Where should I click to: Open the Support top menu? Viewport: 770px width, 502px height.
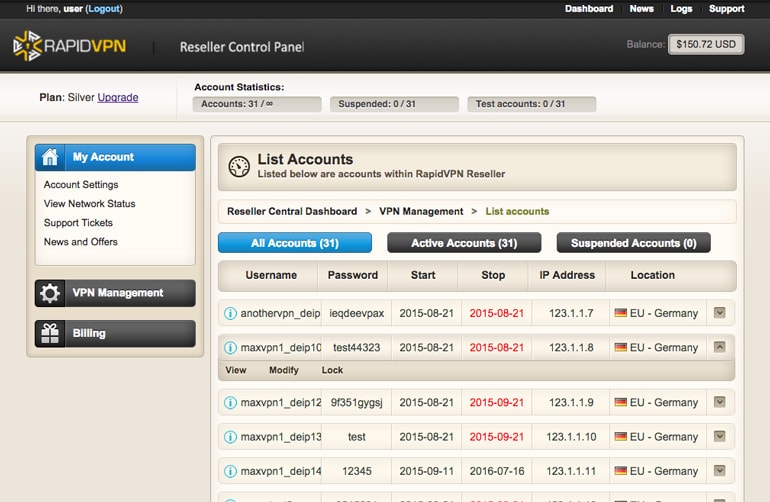pyautogui.click(x=726, y=9)
